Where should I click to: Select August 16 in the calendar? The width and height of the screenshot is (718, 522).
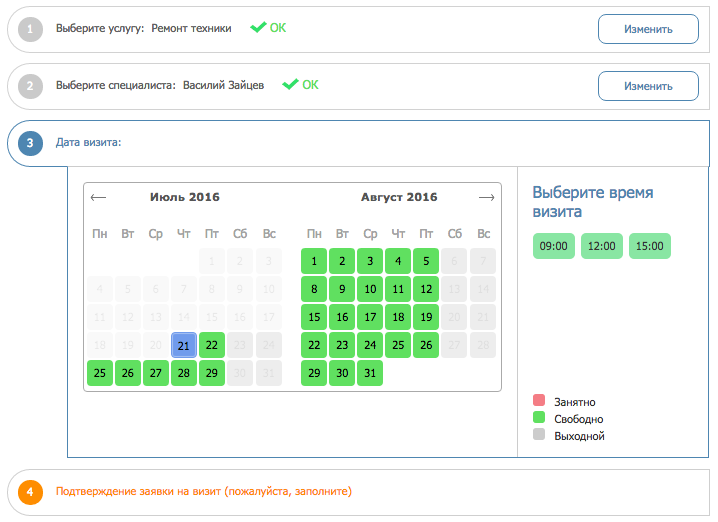tap(342, 317)
